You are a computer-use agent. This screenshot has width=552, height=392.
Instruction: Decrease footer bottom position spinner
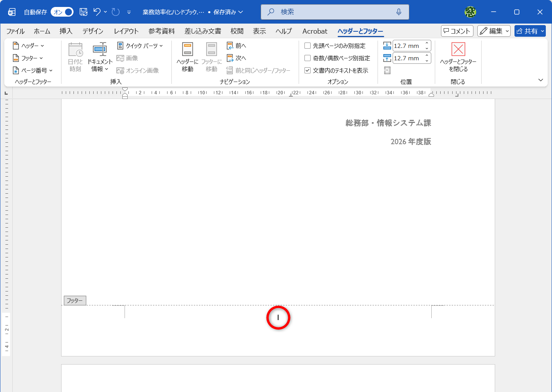click(427, 61)
